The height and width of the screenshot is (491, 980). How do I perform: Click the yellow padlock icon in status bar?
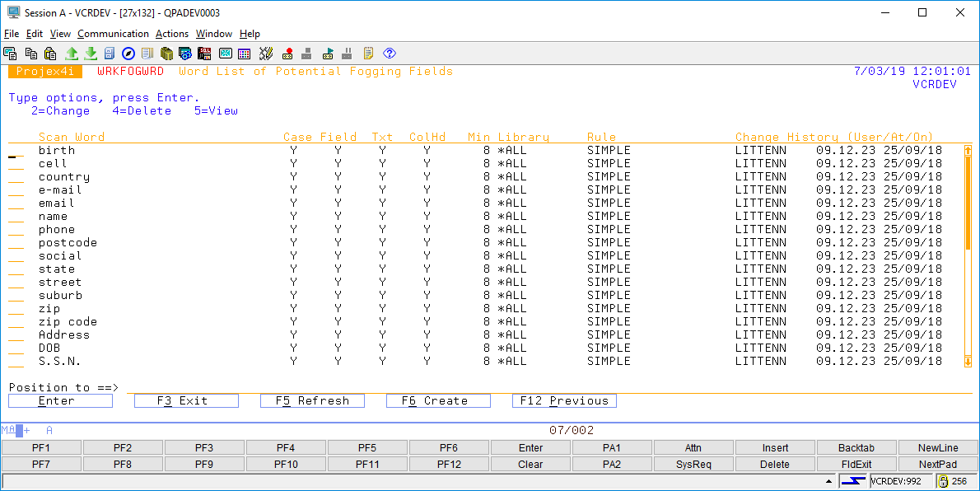tap(942, 481)
